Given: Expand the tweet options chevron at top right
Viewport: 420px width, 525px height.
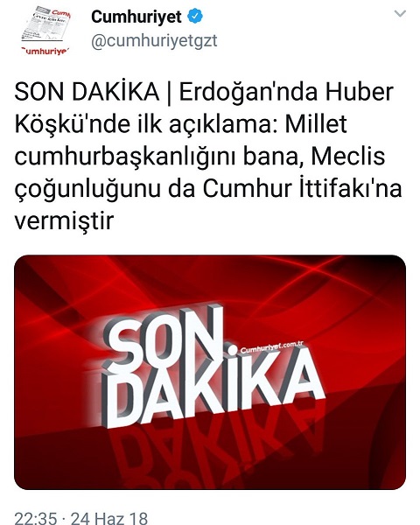Looking at the screenshot, I should pyautogui.click(x=400, y=14).
